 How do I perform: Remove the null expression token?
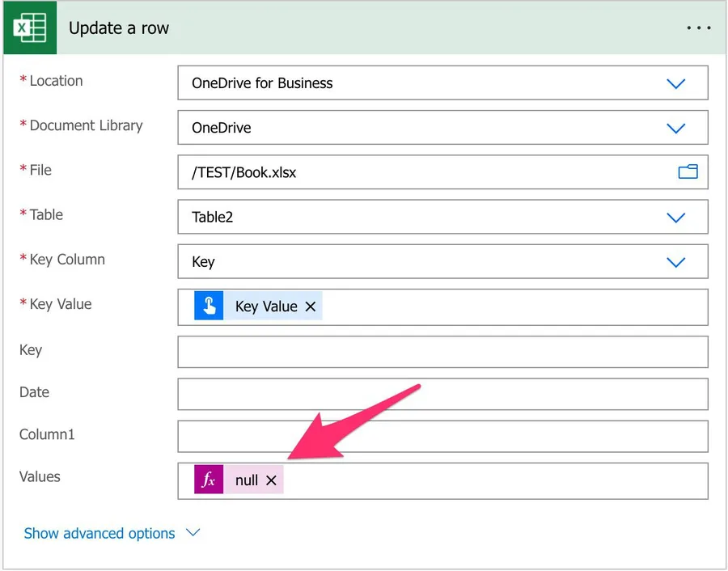point(271,480)
